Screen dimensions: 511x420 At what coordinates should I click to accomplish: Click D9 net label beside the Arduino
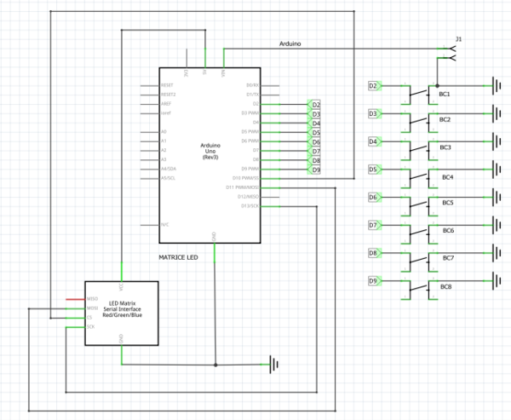coord(315,170)
